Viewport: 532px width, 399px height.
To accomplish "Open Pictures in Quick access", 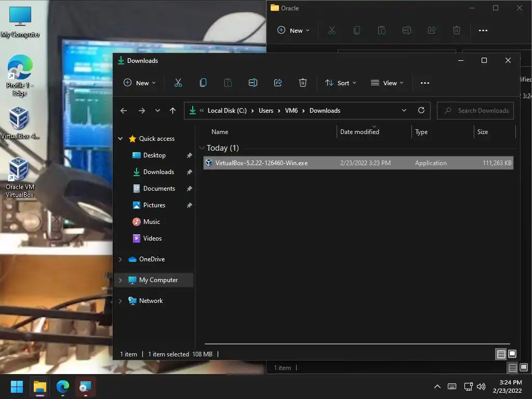I will [154, 205].
